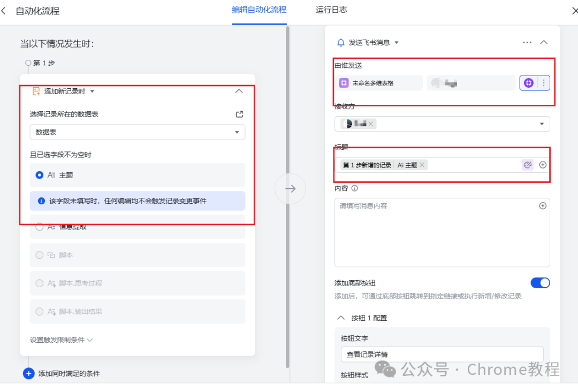Expand 设置触发限制条件 options
Image resolution: width=578 pixels, height=392 pixels.
(61, 340)
